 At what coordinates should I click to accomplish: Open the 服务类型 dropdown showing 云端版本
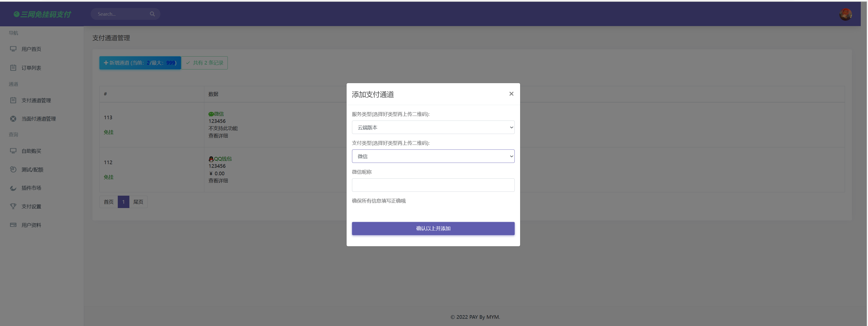(433, 127)
